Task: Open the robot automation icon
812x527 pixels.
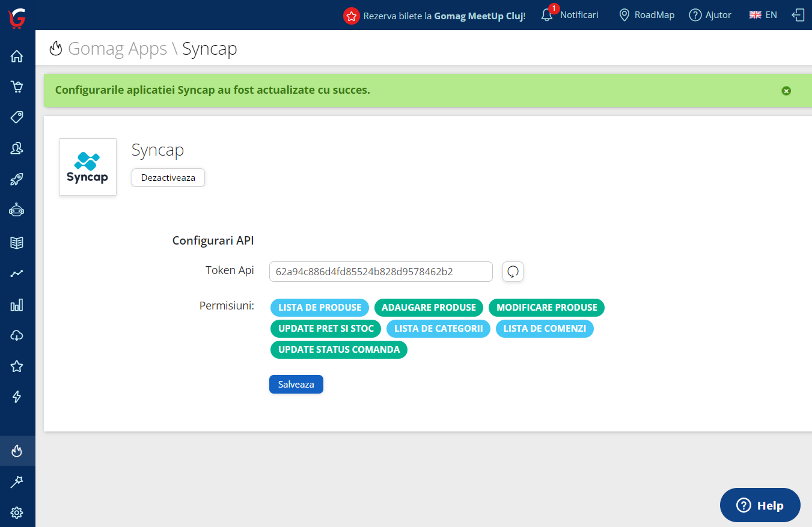Action: pos(17,210)
